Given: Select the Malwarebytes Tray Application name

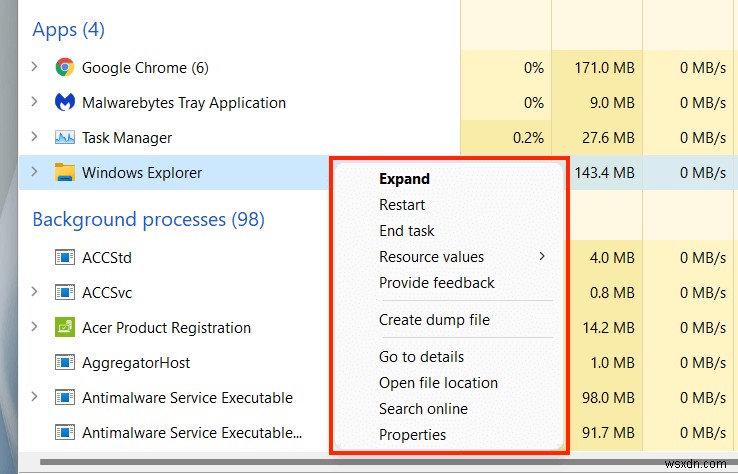Looking at the screenshot, I should tap(184, 103).
